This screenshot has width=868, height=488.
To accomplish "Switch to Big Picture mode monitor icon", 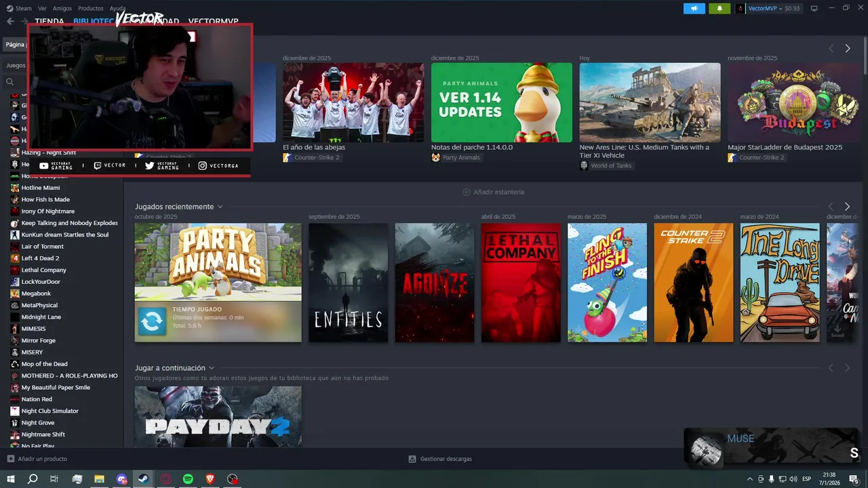I will (x=814, y=8).
